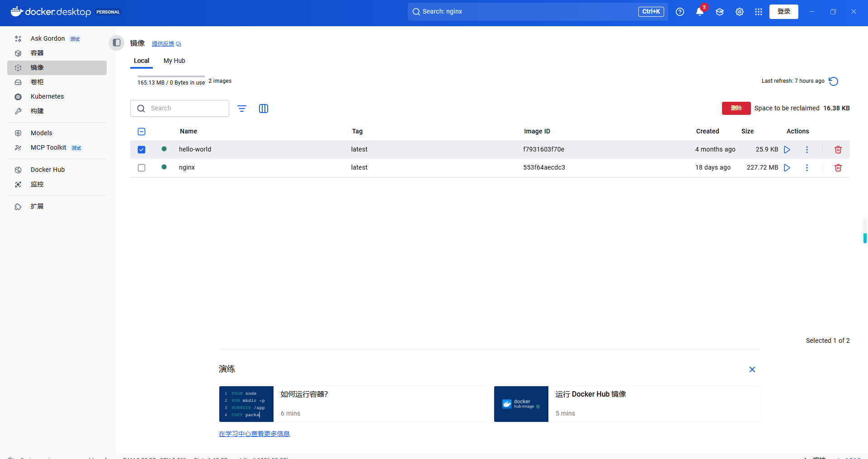868x459 pixels.
Task: Click the 227.72 MB size cell
Action: point(763,168)
